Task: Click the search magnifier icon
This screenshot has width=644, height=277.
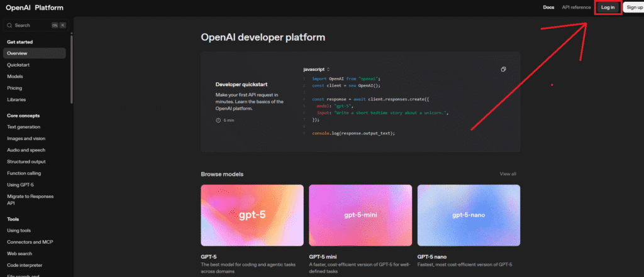Action: pyautogui.click(x=9, y=26)
